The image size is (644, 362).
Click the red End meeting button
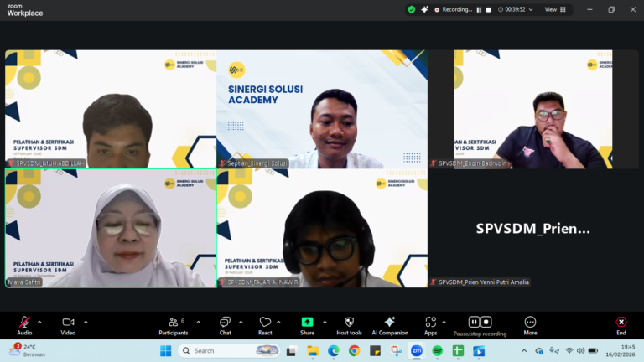coord(621,323)
